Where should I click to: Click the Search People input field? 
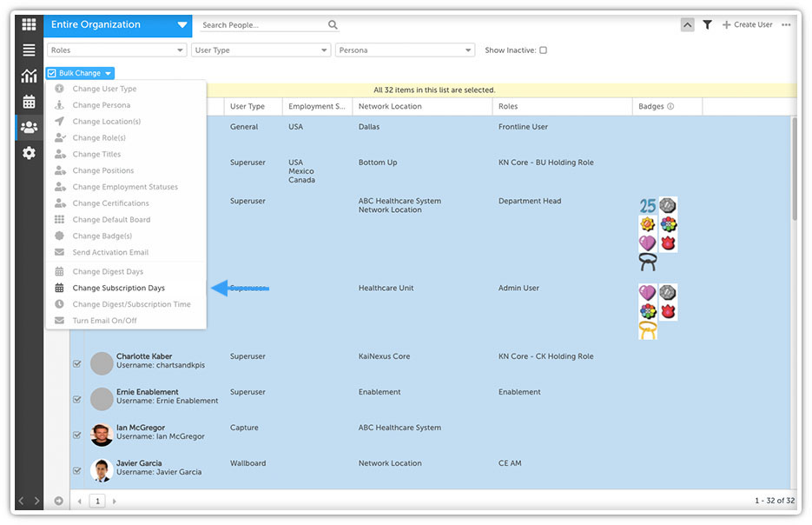(261, 25)
